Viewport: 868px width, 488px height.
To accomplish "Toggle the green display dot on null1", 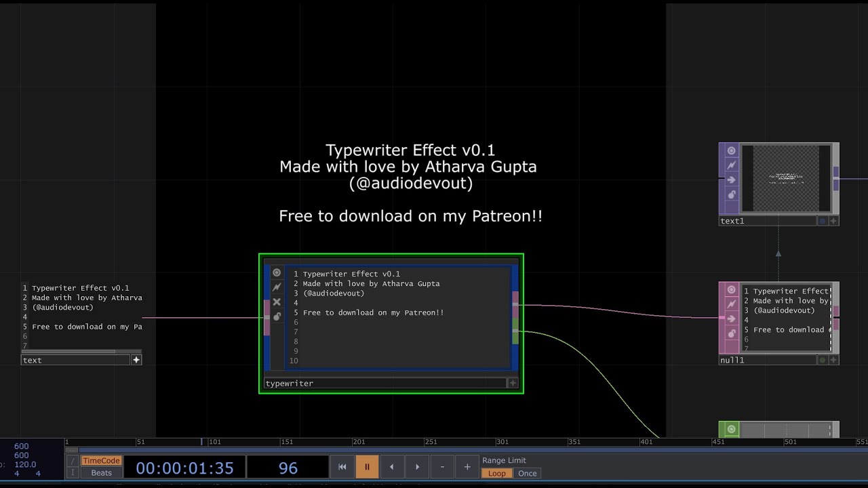I will tap(823, 360).
